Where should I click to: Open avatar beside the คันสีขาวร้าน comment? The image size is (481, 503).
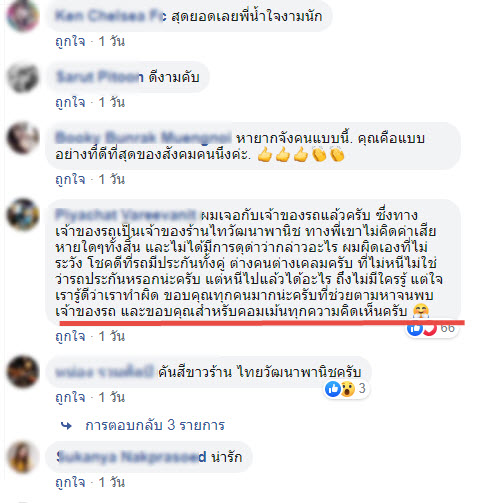click(x=22, y=372)
